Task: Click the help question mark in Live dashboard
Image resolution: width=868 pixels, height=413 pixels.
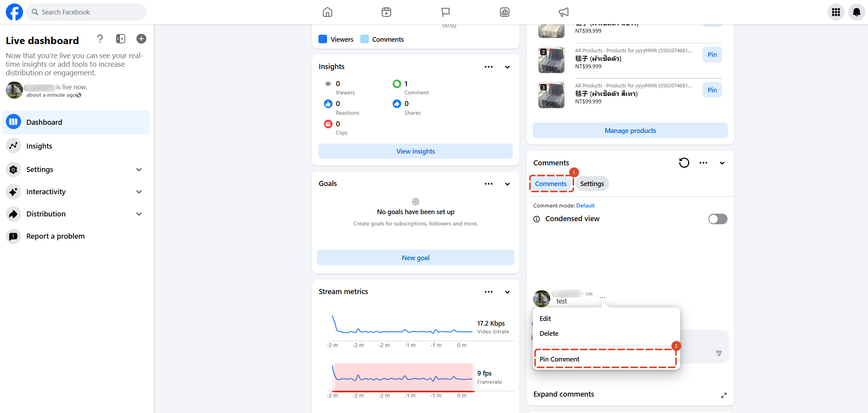Action: click(100, 39)
